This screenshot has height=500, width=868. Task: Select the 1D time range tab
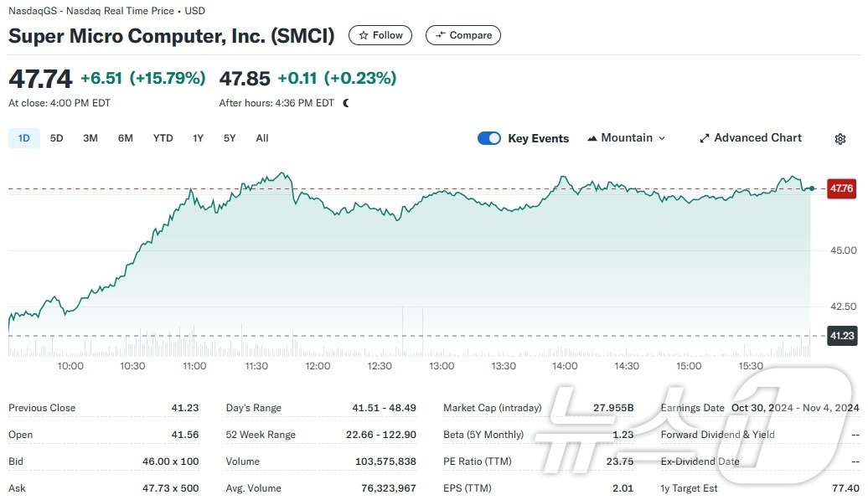tap(24, 138)
